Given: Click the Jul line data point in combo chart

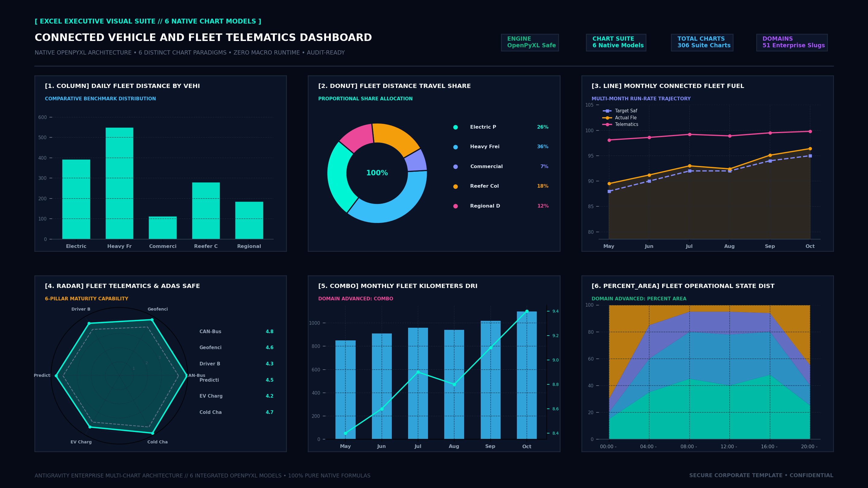Looking at the screenshot, I should pyautogui.click(x=418, y=372).
